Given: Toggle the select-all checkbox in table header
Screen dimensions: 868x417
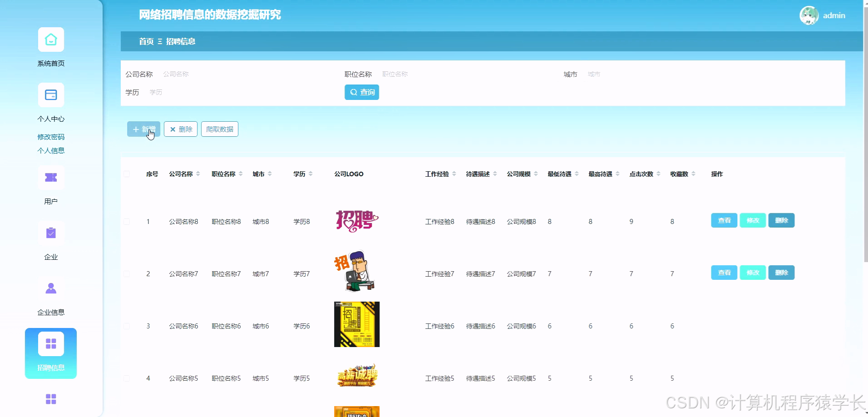Looking at the screenshot, I should pos(127,174).
